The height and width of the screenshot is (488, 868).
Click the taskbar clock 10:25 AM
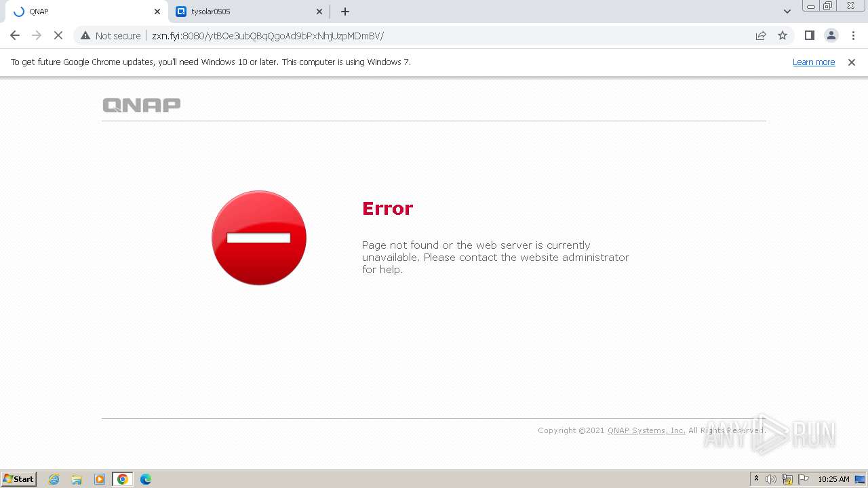pyautogui.click(x=833, y=479)
